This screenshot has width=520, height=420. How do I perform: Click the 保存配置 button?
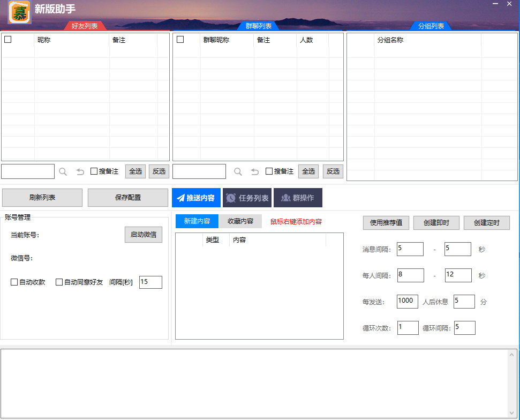[x=128, y=198]
